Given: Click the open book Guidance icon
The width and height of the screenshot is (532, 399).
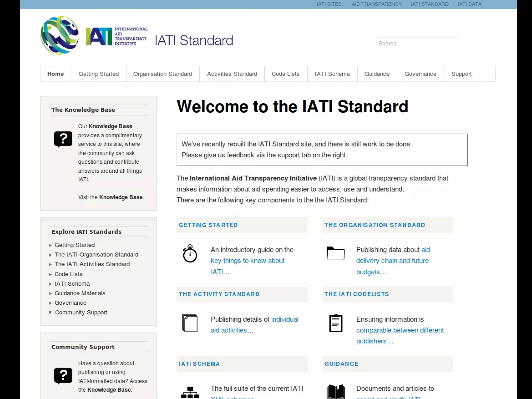Looking at the screenshot, I should (x=336, y=392).
